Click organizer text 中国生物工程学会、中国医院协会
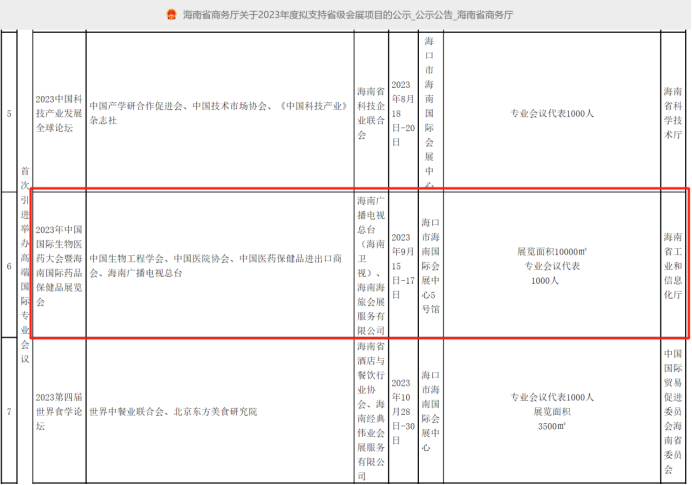This screenshot has width=692, height=485. (x=159, y=259)
